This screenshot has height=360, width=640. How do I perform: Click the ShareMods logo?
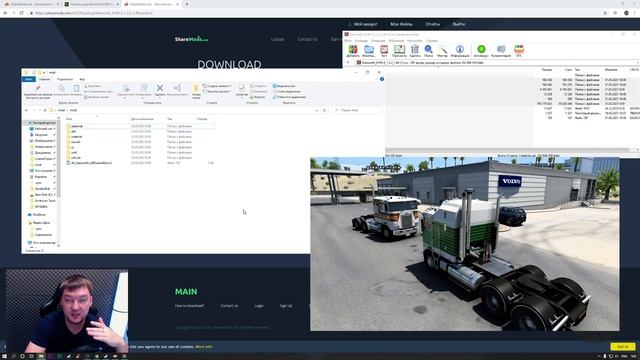click(191, 39)
